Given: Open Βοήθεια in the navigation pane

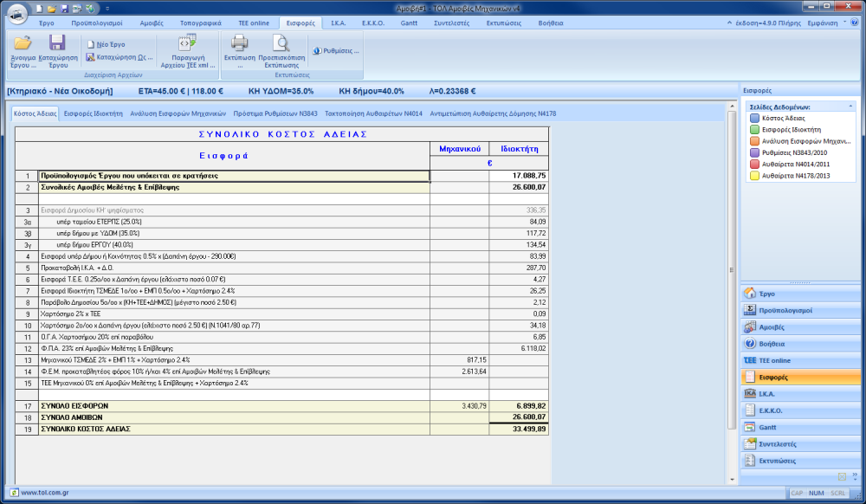Looking at the screenshot, I should [x=800, y=344].
